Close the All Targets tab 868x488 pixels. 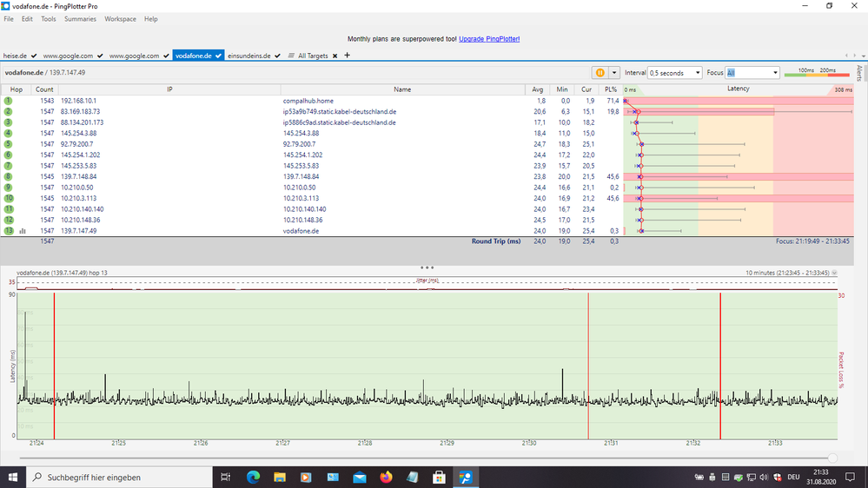pyautogui.click(x=335, y=56)
